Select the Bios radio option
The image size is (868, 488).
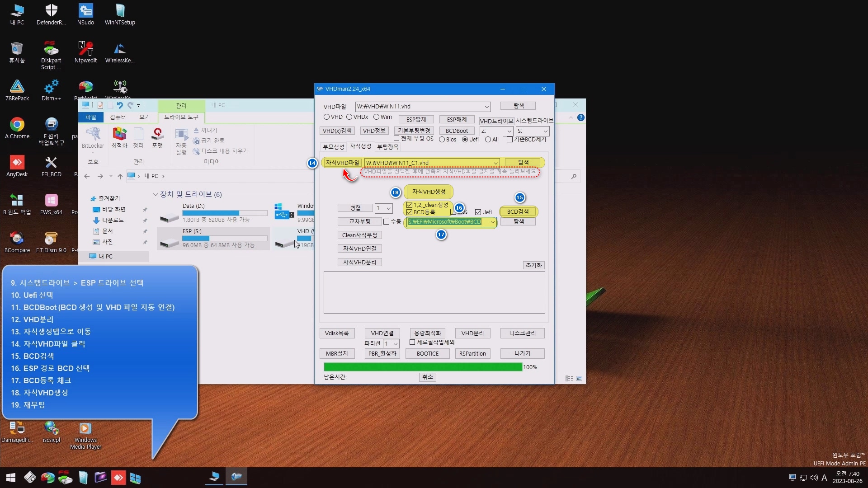point(442,140)
